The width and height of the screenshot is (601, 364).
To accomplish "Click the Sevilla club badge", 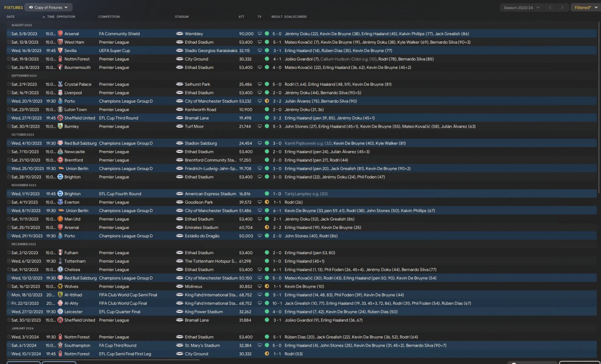I will [60, 51].
